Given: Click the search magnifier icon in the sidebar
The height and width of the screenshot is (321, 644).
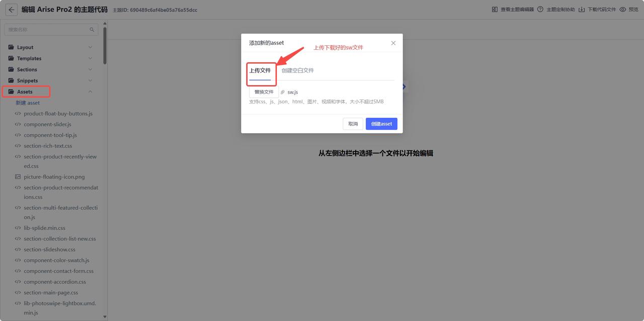Looking at the screenshot, I should (92, 30).
